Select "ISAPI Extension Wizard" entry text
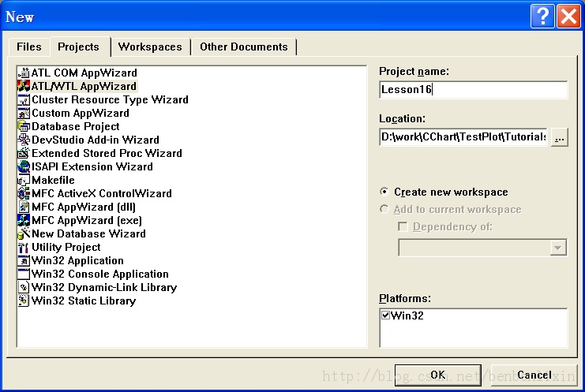585x392 pixels. point(92,166)
